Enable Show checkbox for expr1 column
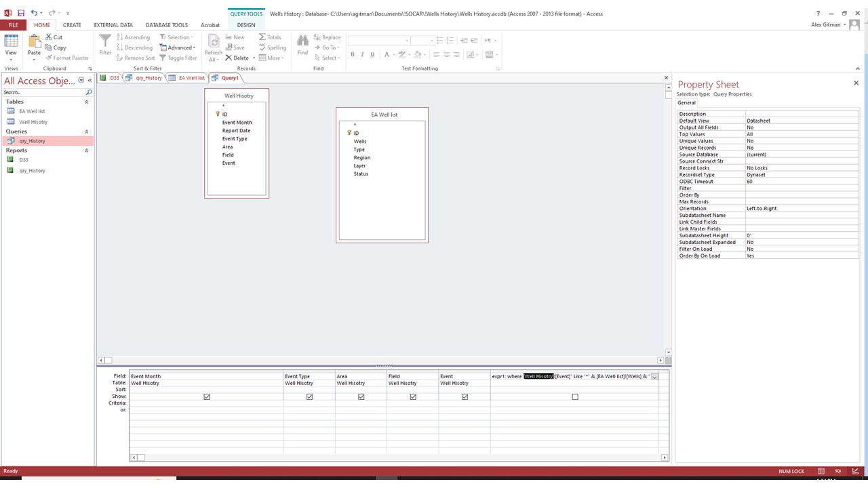 click(575, 396)
